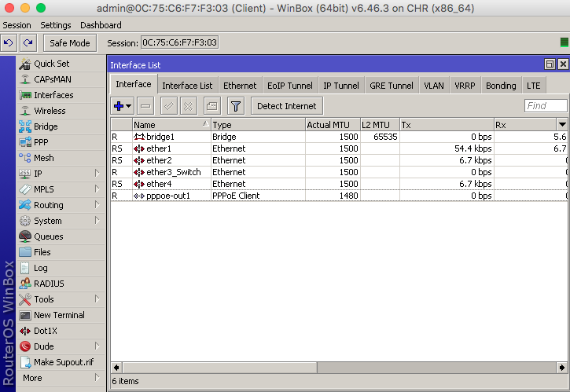The width and height of the screenshot is (570, 392).
Task: Click the horizontal scrollbar thumb
Action: (220, 368)
